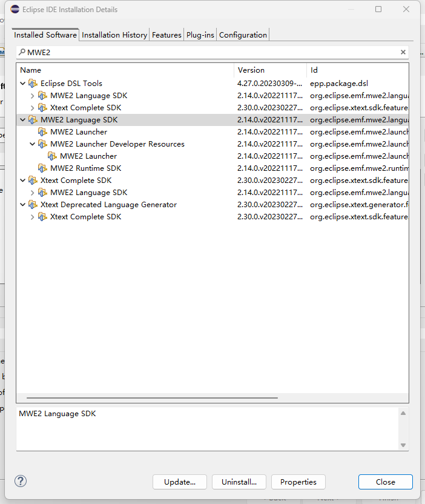Collapse the highlighted MWE2 Language SDK node
Screen dimensions: 425x504
click(23, 120)
